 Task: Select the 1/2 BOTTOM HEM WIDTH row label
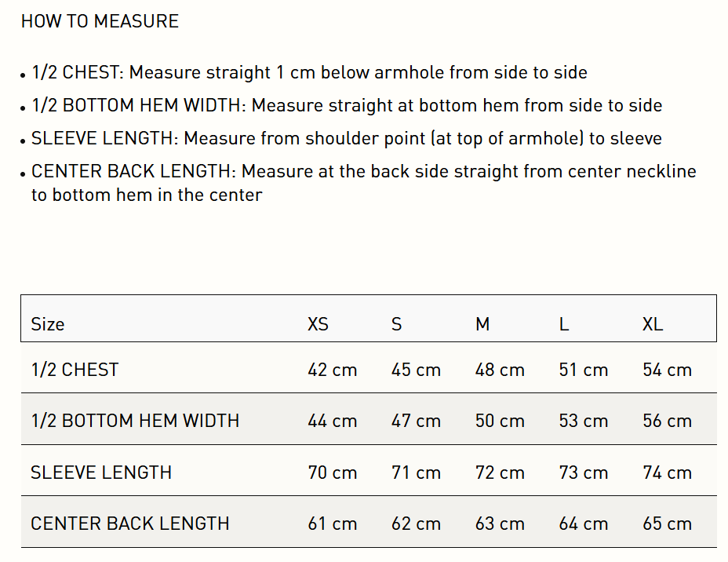(135, 421)
